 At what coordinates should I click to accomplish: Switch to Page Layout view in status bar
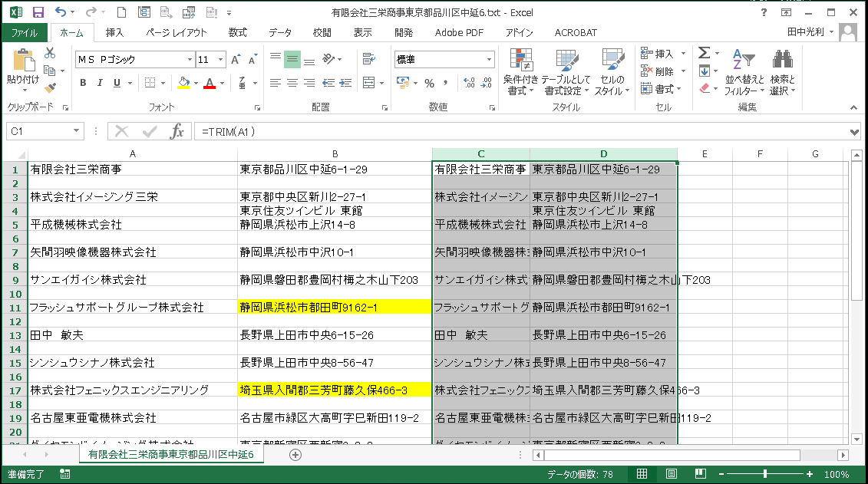[x=671, y=474]
